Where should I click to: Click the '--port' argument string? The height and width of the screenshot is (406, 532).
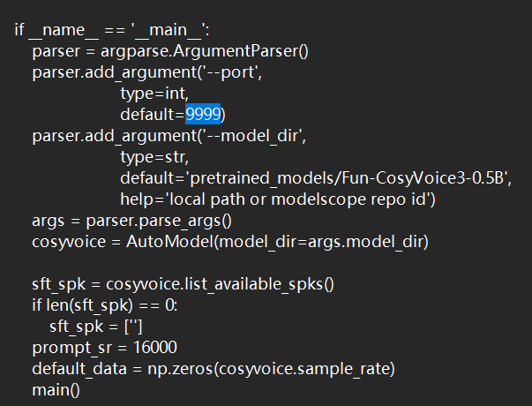tap(233, 72)
